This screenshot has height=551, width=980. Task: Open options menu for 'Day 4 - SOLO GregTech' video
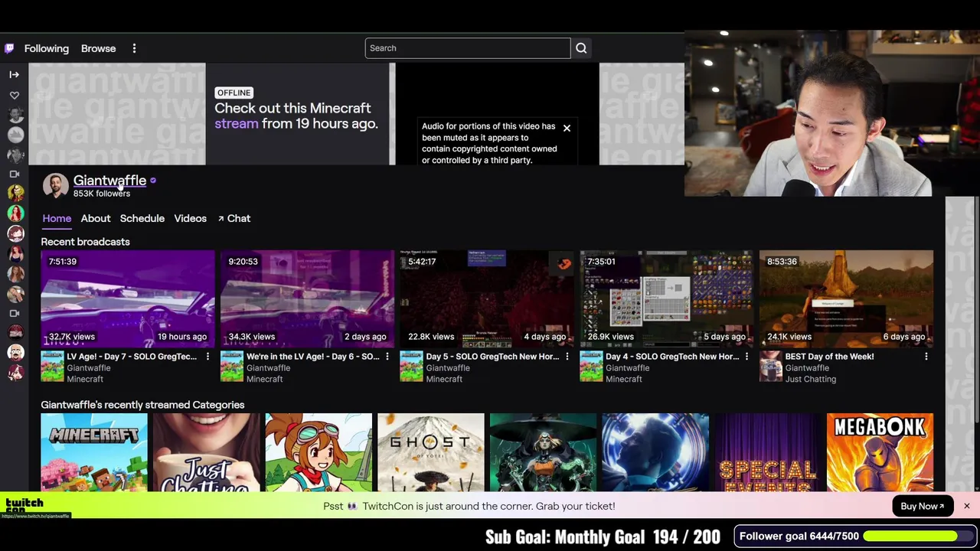click(746, 357)
